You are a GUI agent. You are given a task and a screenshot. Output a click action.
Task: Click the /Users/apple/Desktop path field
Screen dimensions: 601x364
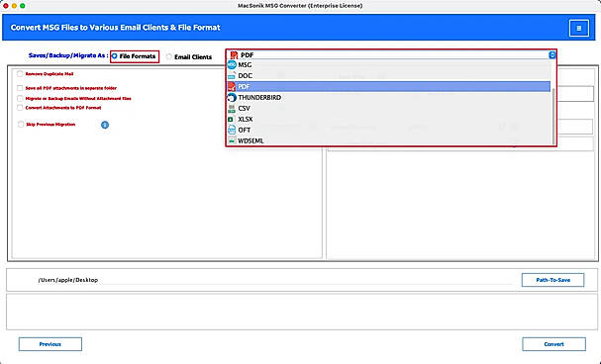click(274, 280)
